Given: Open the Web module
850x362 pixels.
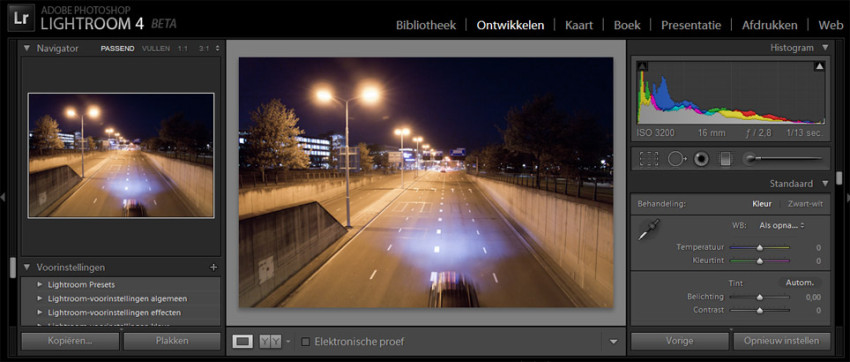Looking at the screenshot, I should click(x=831, y=25).
